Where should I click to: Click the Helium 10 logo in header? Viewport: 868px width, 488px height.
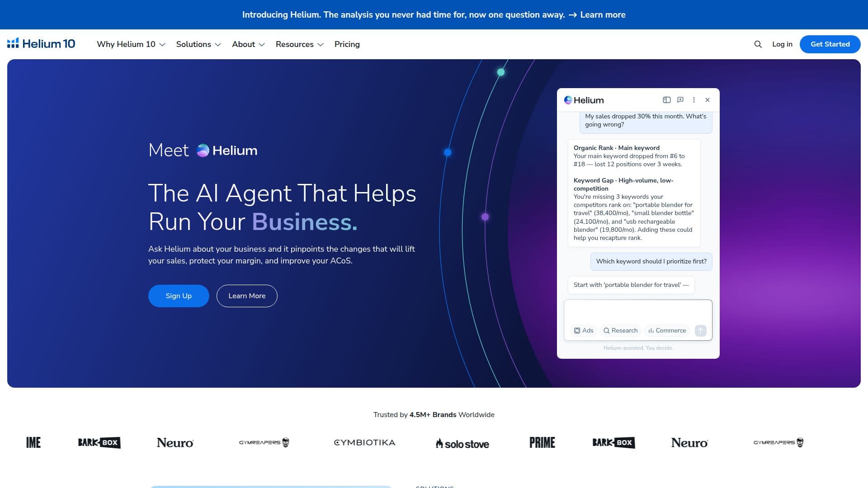[x=41, y=44]
